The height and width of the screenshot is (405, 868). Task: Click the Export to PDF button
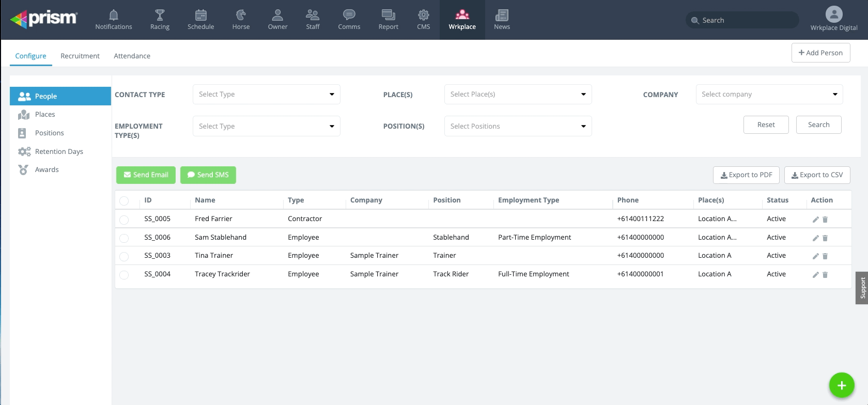click(x=746, y=175)
